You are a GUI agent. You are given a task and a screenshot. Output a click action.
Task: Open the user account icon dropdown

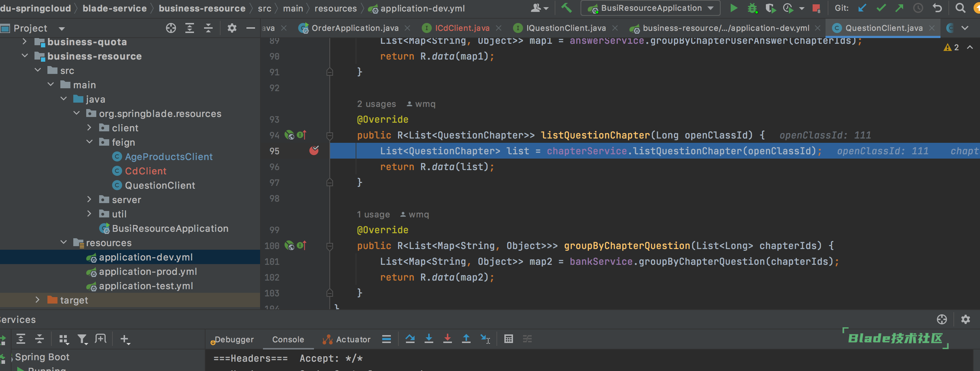coord(540,8)
